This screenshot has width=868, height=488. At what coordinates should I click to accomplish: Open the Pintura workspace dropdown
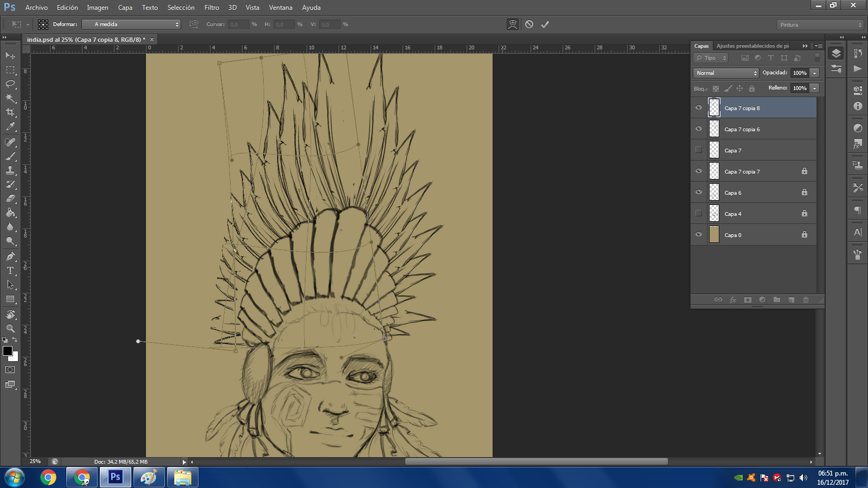[x=820, y=24]
